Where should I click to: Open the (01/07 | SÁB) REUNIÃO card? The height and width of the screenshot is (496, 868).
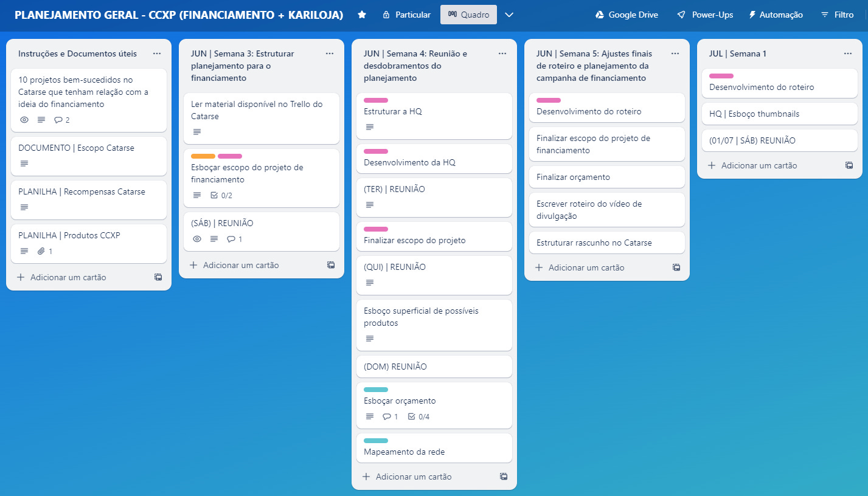coord(780,140)
